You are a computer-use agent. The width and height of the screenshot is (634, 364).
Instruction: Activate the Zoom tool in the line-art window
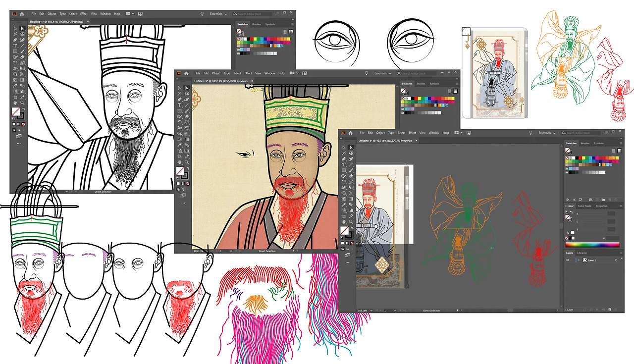click(23, 103)
